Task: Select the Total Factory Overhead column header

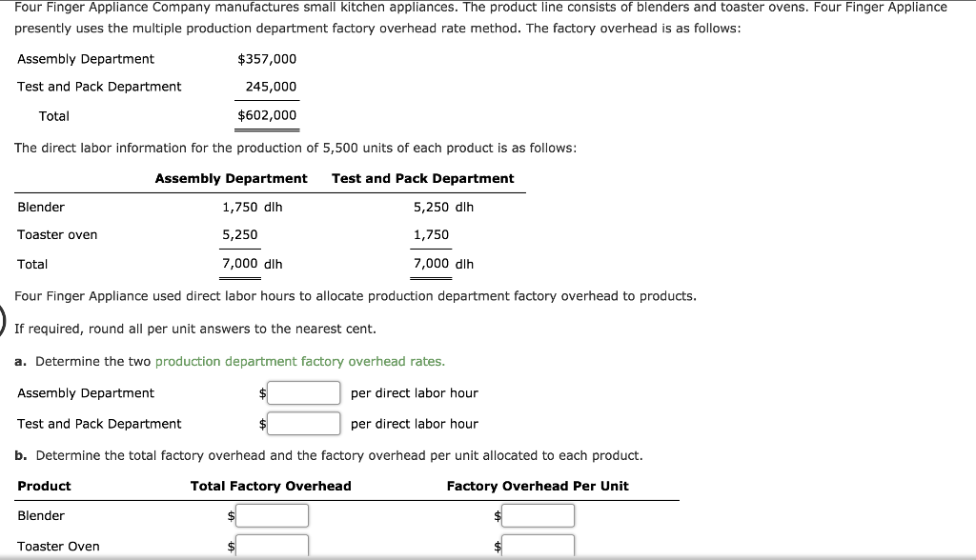Action: click(271, 486)
